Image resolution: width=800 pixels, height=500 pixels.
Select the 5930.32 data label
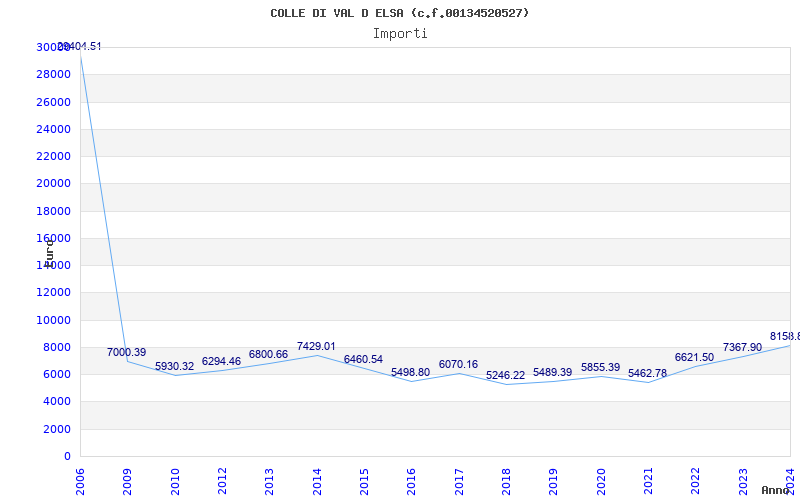pyautogui.click(x=174, y=366)
